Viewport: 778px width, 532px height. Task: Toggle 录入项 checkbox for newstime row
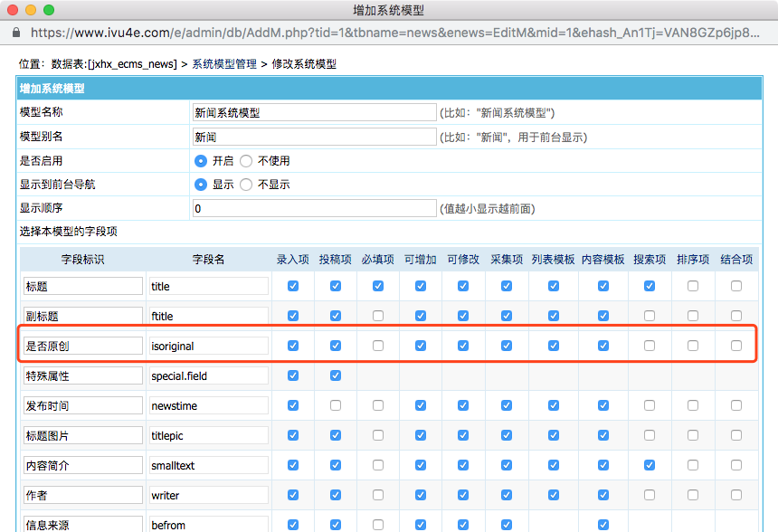292,405
